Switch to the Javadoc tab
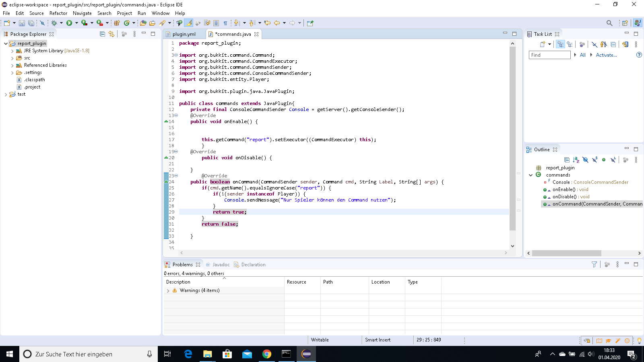 (x=217, y=265)
